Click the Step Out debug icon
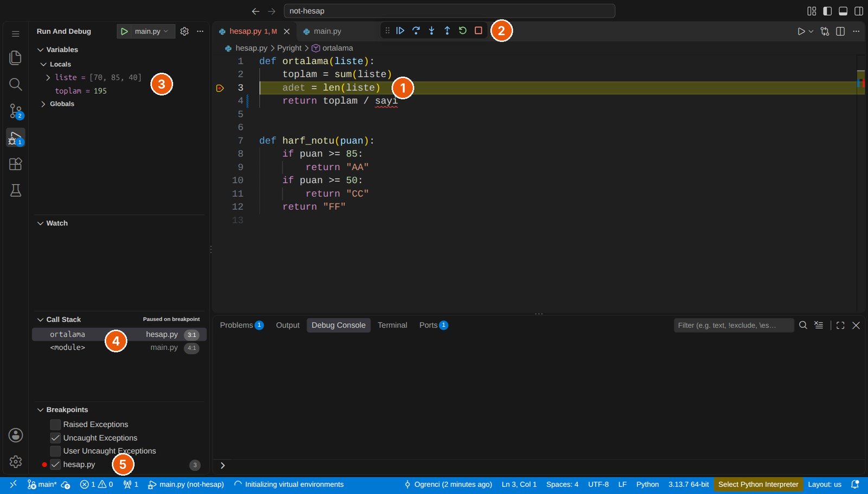Image resolution: width=868 pixels, height=494 pixels. coord(447,31)
